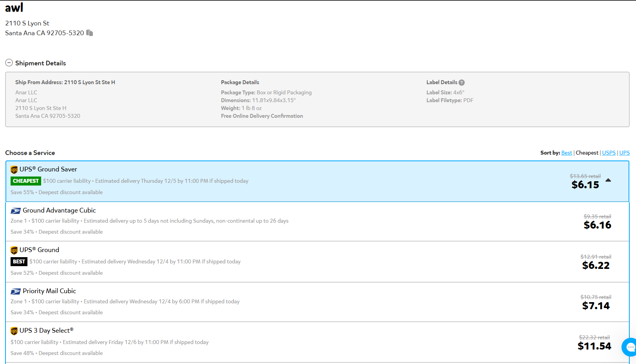Click the green CHEAPEST badge
This screenshot has height=364, width=636.
26,181
